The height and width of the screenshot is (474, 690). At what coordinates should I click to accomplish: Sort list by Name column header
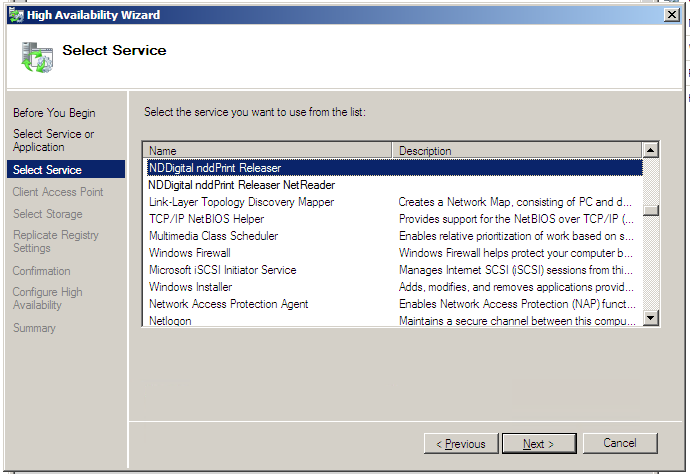click(266, 151)
